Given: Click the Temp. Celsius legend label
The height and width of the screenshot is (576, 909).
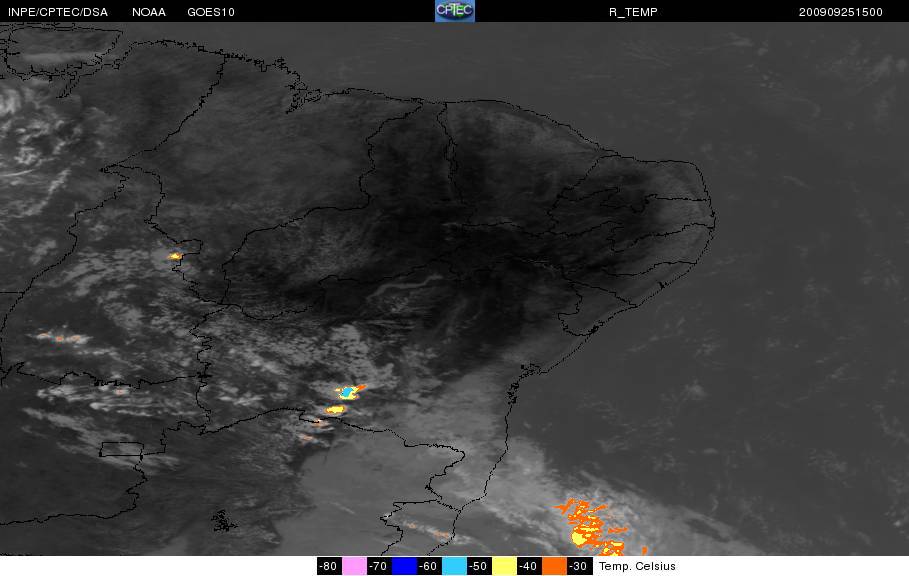Looking at the screenshot, I should 637,566.
